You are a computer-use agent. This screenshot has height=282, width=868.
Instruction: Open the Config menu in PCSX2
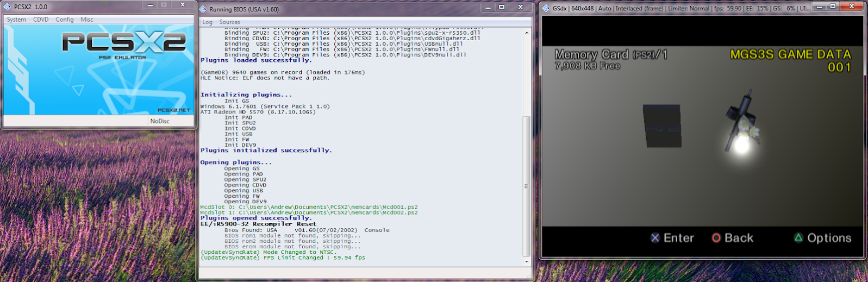click(x=64, y=20)
